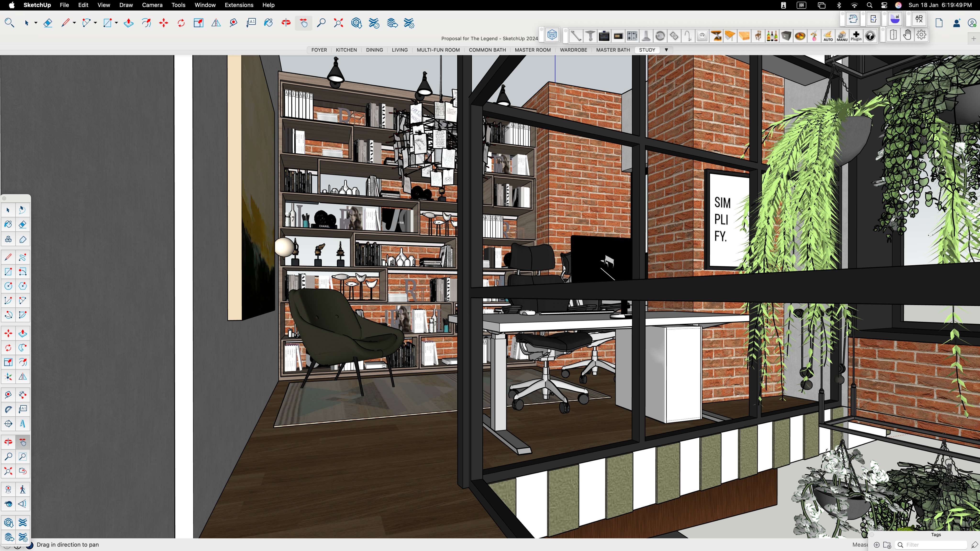Click the Zoom Extents icon in top toolbar
Image resolution: width=980 pixels, height=551 pixels.
click(x=338, y=23)
